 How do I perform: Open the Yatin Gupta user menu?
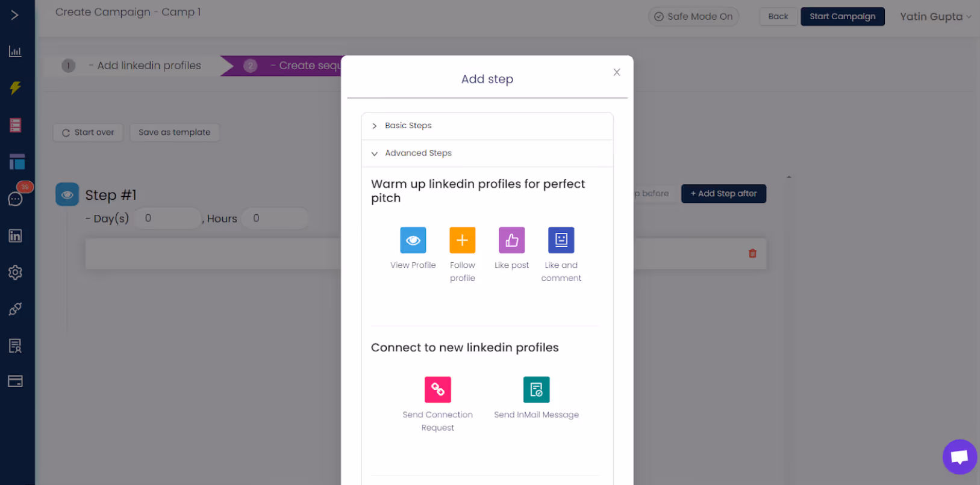(935, 16)
